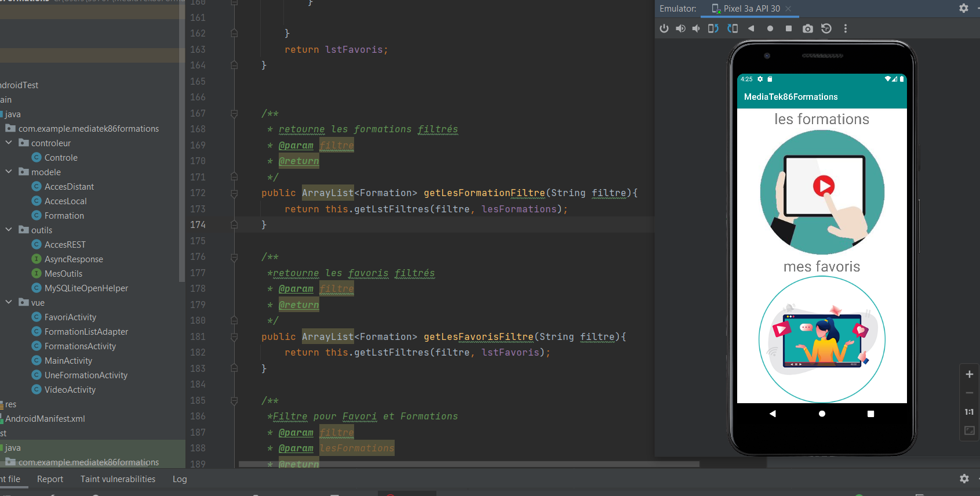Image resolution: width=980 pixels, height=496 pixels.
Task: Reset emulator zoom to 1:1
Action: pyautogui.click(x=969, y=412)
